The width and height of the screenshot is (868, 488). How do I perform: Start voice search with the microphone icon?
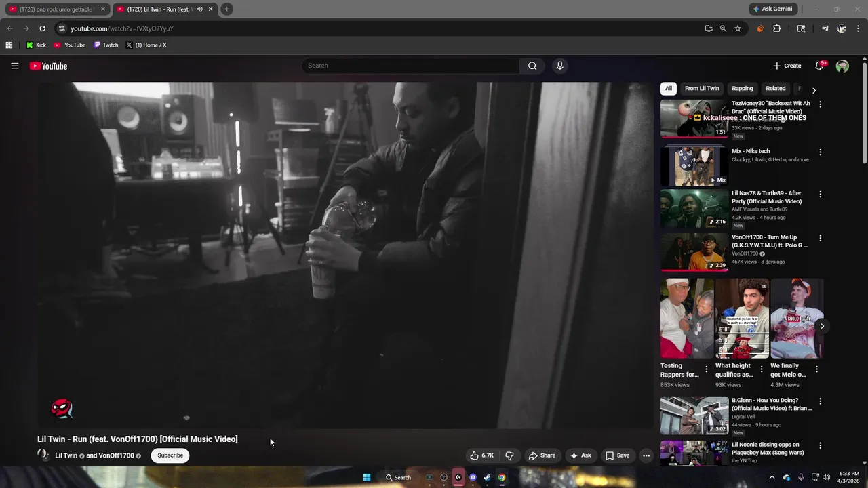tap(559, 66)
